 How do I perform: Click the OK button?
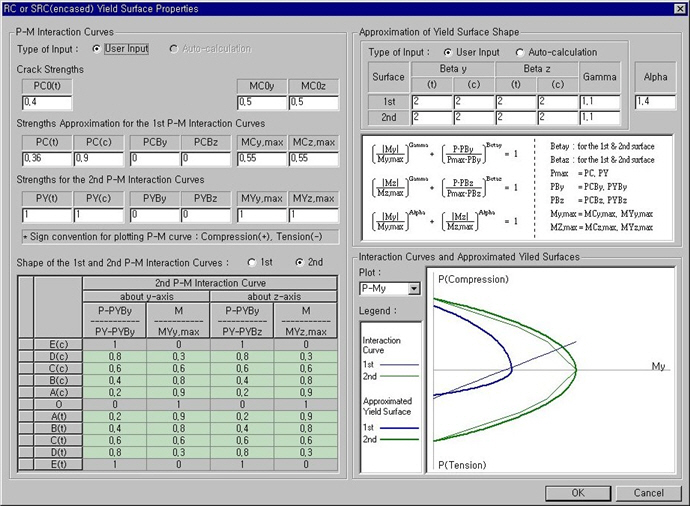tap(578, 493)
